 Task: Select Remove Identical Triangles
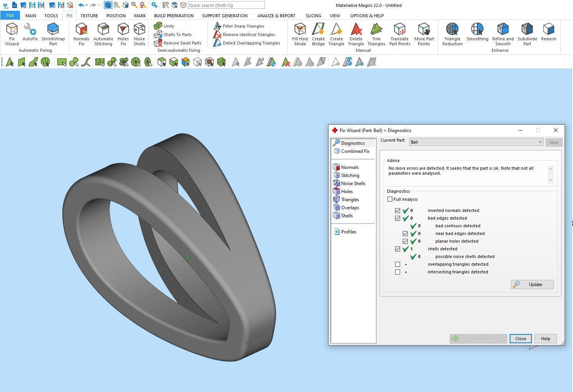click(x=244, y=35)
